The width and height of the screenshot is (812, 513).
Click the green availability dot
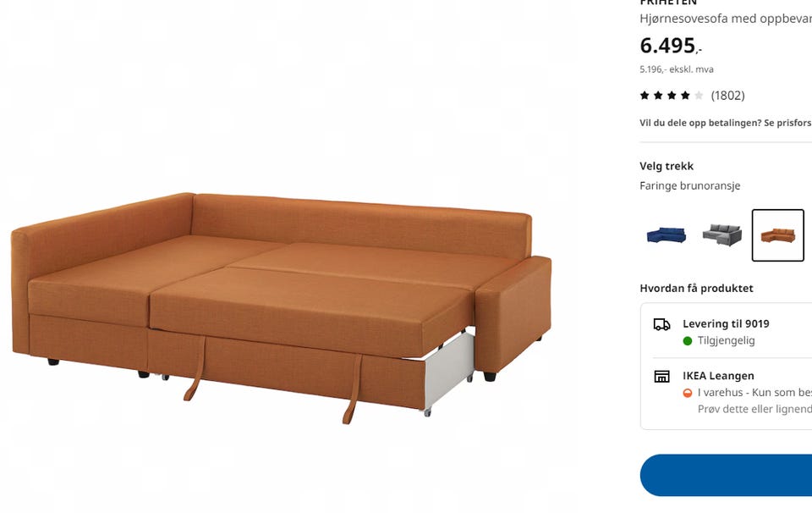(688, 341)
